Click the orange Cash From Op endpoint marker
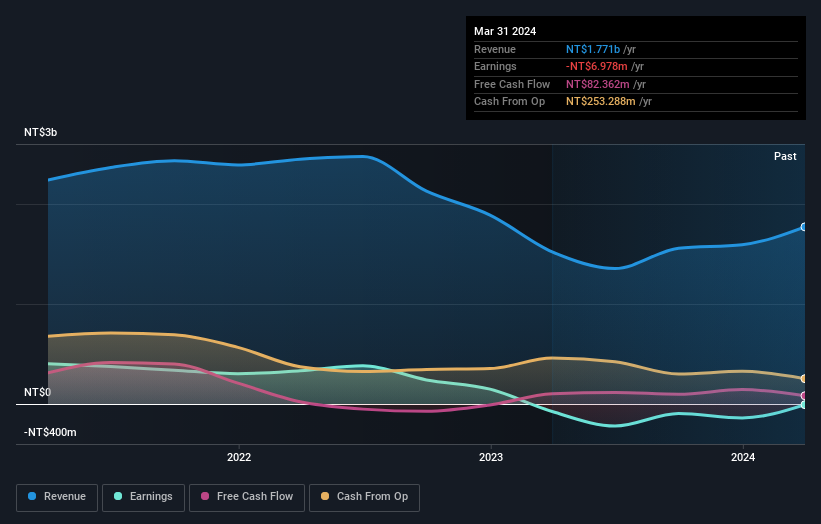The image size is (821, 524). tap(804, 378)
